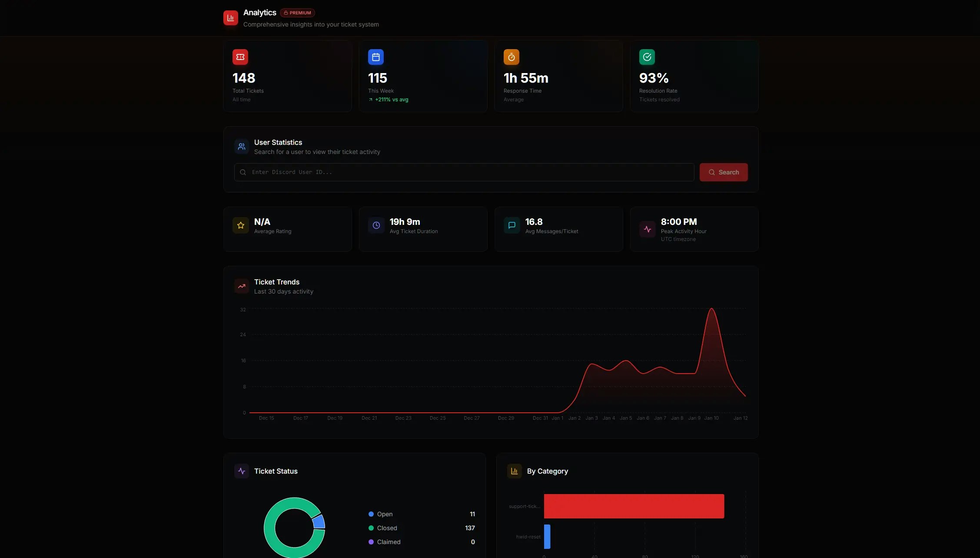Screen dimensions: 980x558
Task: Click the chat bubble icon near Avg Messages/Ticket
Action: click(512, 225)
